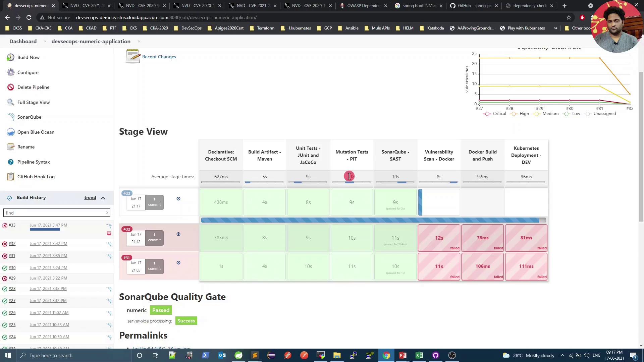Open GitHub Hook Log clipboard icon
The width and height of the screenshot is (644, 362).
coord(11,177)
